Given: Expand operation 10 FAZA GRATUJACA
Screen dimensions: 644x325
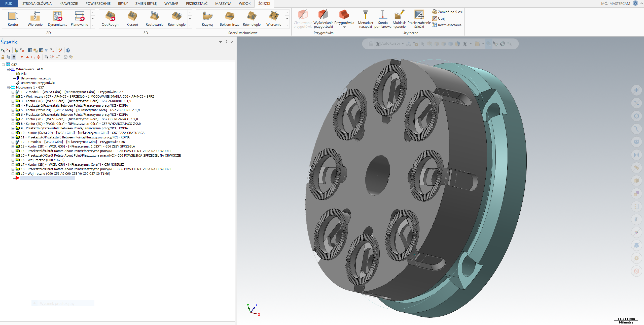Looking at the screenshot, I should coord(13,133).
